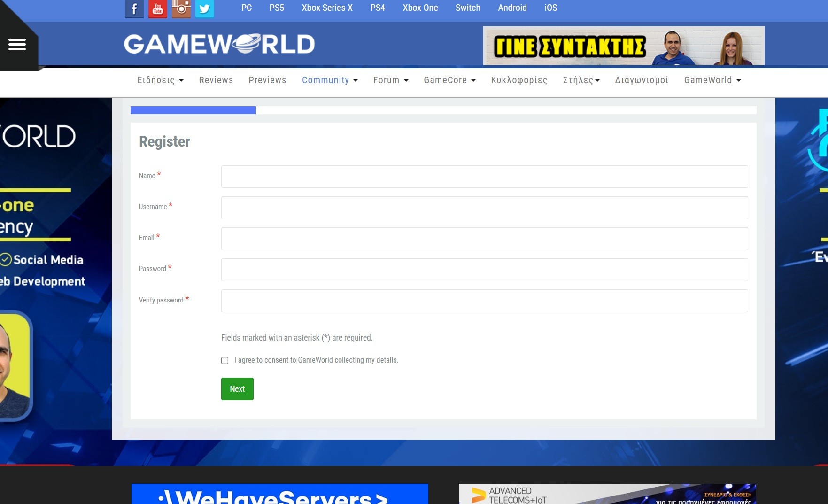Expand the GameCore dropdown menu
The width and height of the screenshot is (828, 504).
coord(449,80)
